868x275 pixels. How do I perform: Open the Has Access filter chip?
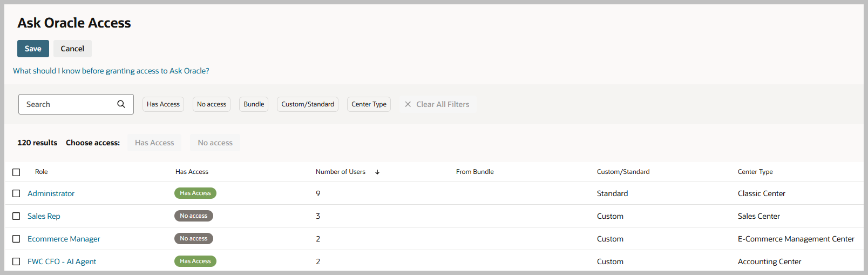point(163,104)
